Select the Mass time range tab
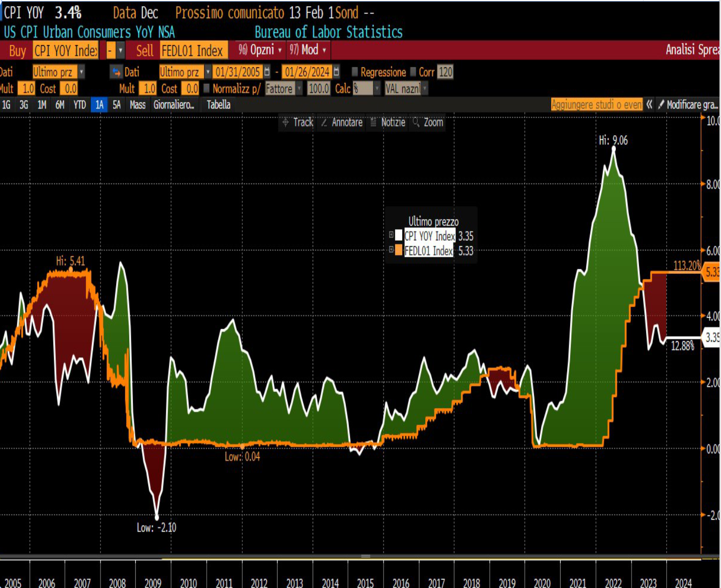This screenshot has width=721, height=588. point(137,105)
